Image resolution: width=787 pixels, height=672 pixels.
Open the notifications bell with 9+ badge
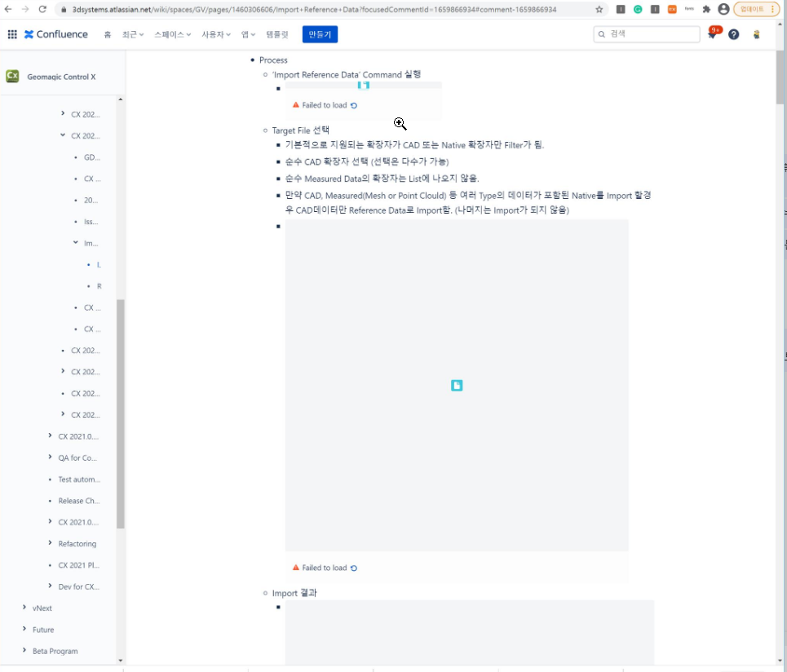click(x=712, y=33)
